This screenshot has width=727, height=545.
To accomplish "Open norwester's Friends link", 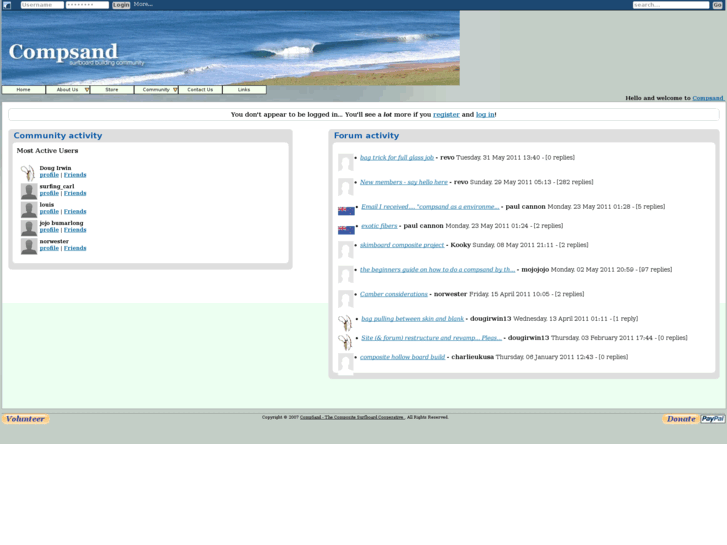I will pyautogui.click(x=75, y=248).
